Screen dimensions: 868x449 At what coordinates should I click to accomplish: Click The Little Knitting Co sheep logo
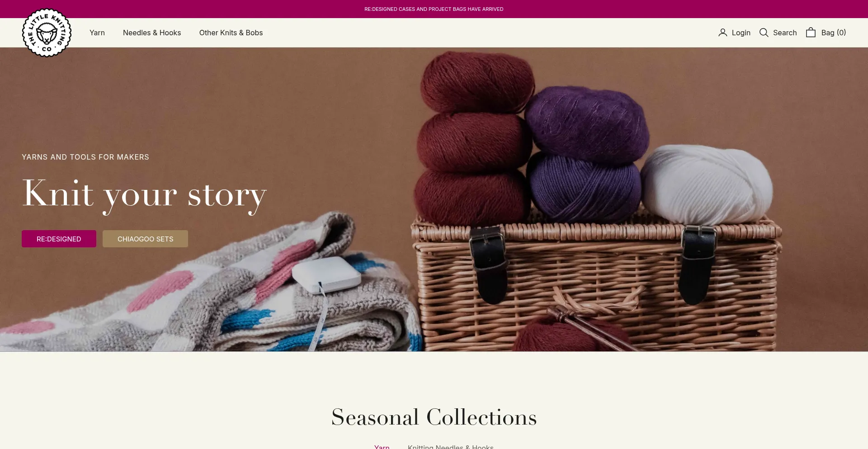click(x=47, y=33)
